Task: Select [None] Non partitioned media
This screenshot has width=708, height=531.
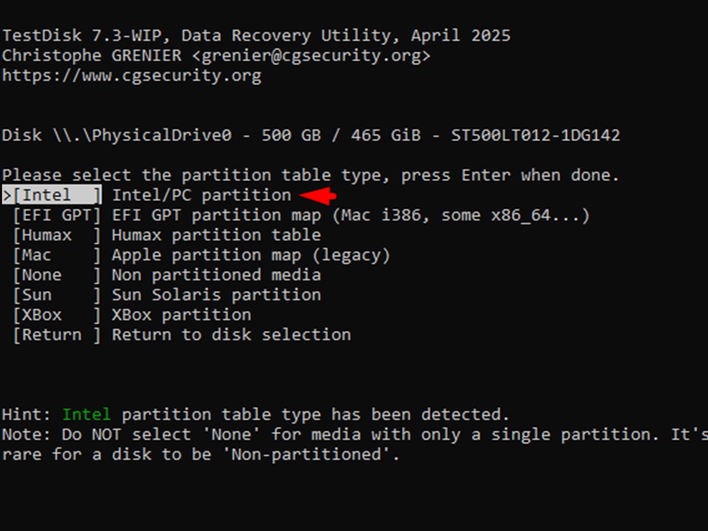Action: point(57,275)
